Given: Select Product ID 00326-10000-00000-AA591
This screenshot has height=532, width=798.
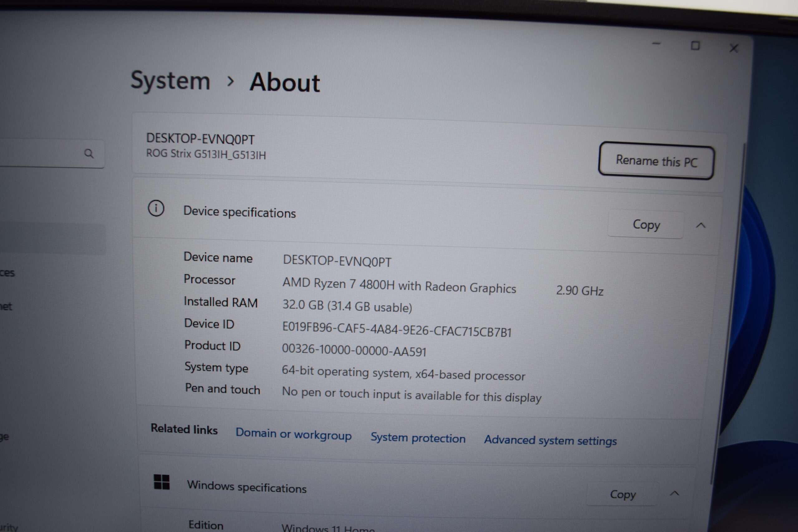Looking at the screenshot, I should point(354,350).
